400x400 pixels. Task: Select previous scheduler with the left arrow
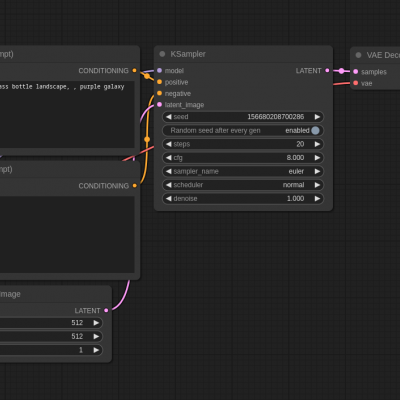169,185
